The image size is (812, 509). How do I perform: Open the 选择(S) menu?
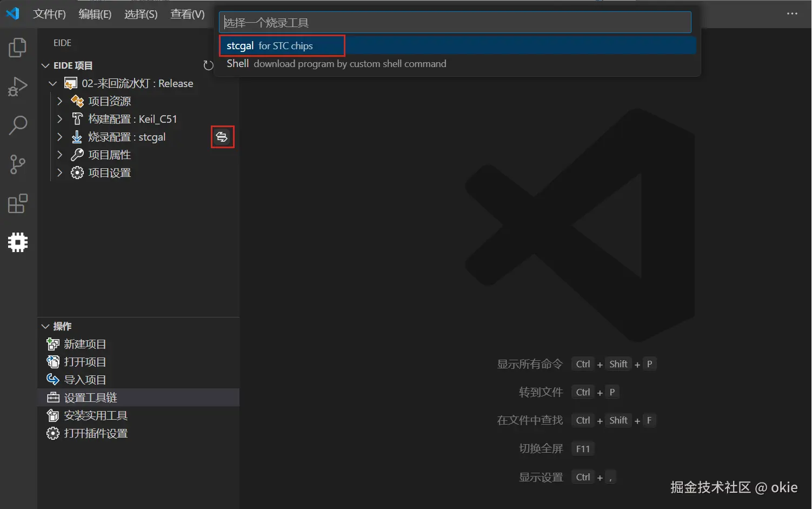(141, 14)
